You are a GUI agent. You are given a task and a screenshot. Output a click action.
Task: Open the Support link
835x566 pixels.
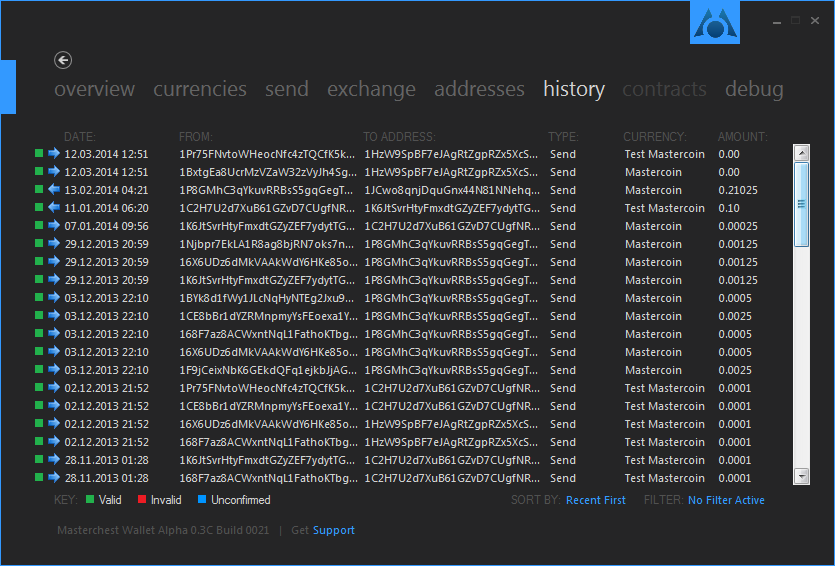(333, 530)
